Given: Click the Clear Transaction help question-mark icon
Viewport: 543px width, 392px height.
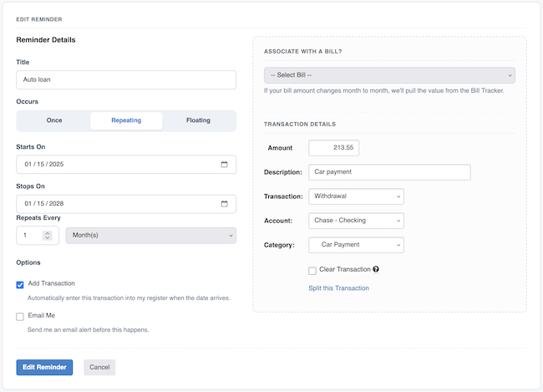Looking at the screenshot, I should coord(376,269).
